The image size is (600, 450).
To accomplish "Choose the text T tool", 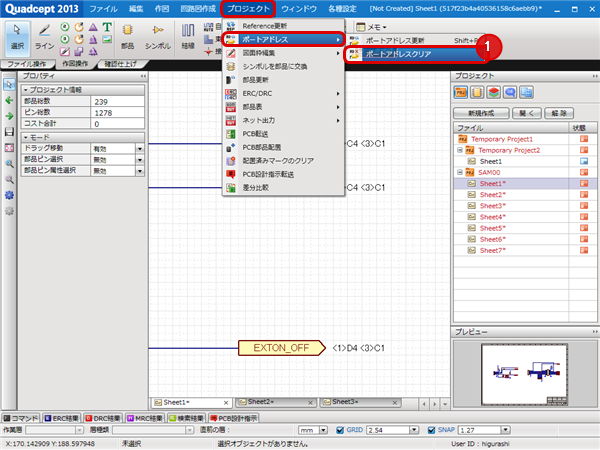I will pyautogui.click(x=107, y=27).
